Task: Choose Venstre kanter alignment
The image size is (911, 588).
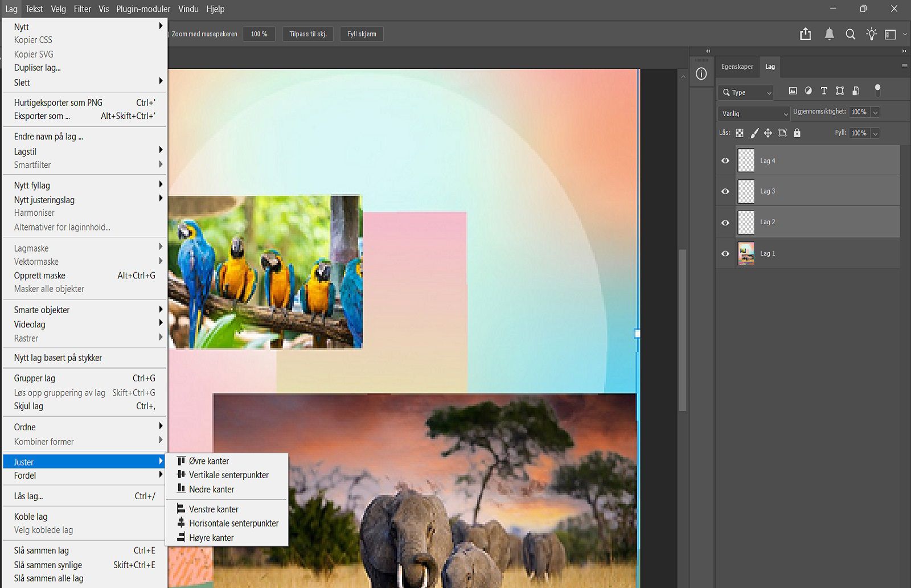Action: pos(227,509)
